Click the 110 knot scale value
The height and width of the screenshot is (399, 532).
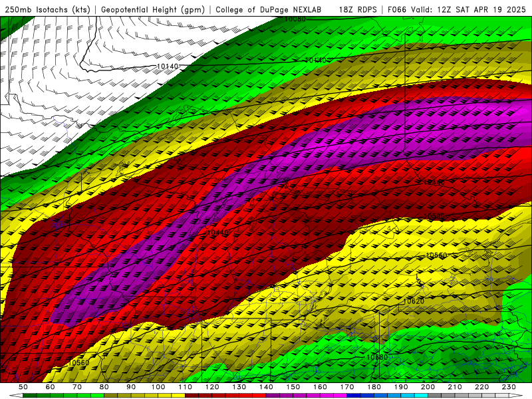point(185,387)
